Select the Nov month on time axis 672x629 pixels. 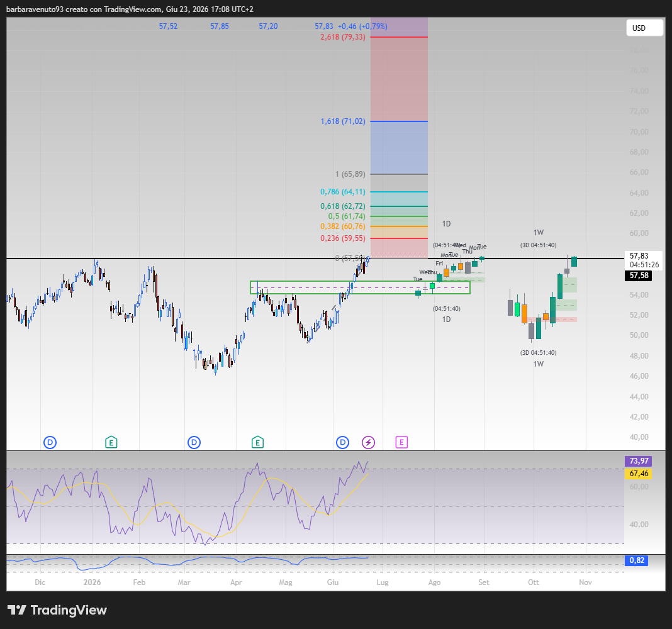(x=585, y=582)
